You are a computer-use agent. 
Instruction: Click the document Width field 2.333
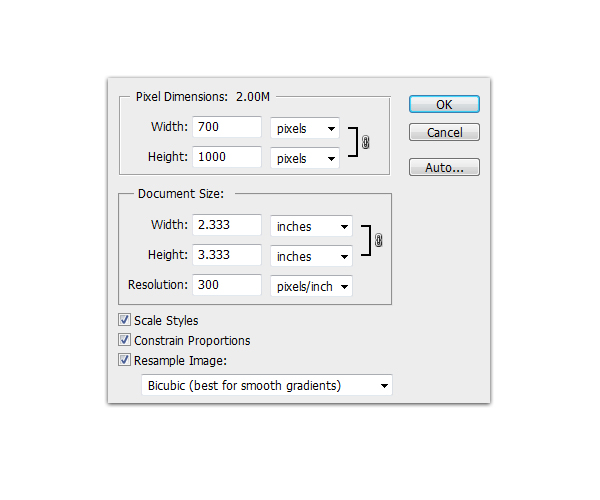coord(227,226)
